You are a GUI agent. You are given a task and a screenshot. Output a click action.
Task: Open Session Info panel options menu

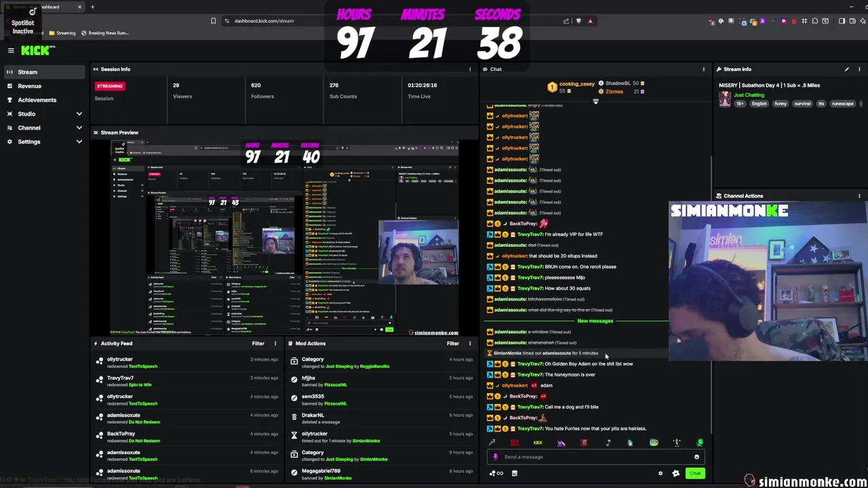tap(470, 69)
